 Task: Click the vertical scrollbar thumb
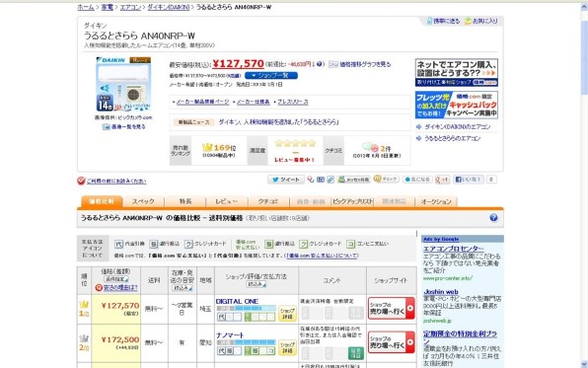click(584, 58)
